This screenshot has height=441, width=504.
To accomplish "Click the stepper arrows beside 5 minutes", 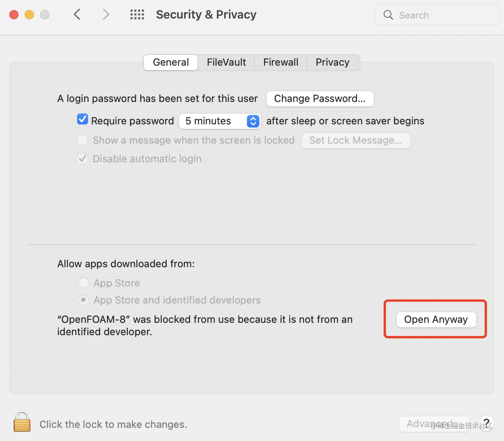I will [253, 121].
